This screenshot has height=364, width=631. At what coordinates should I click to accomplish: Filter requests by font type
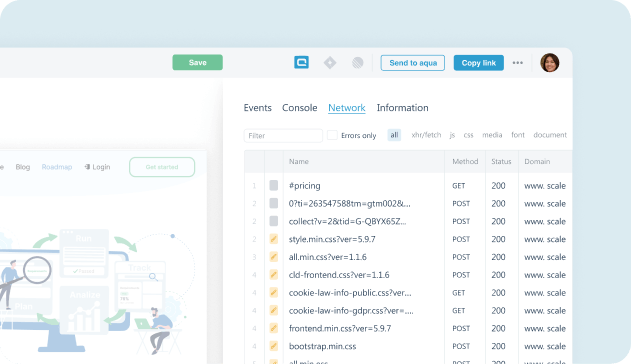[x=518, y=135]
